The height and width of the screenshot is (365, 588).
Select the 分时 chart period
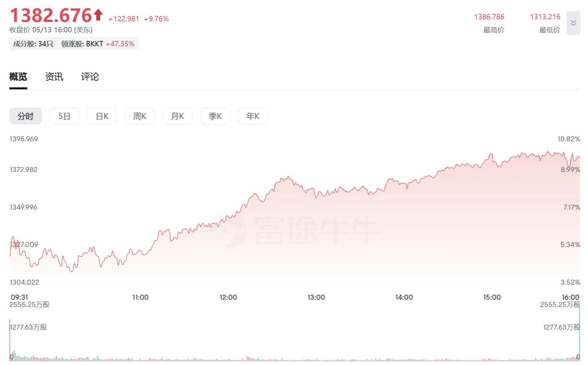click(26, 116)
